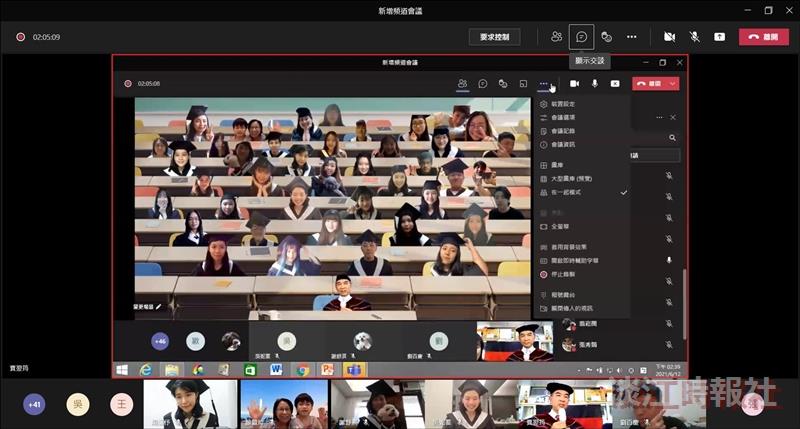800x429 pixels.
Task: Click share content icon in outer toolbar
Action: point(719,37)
